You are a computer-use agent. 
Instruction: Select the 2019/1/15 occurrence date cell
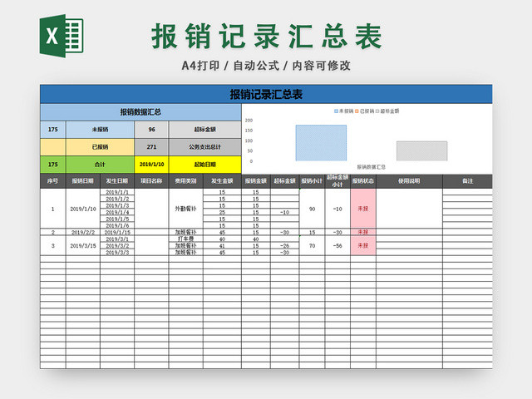(x=117, y=233)
